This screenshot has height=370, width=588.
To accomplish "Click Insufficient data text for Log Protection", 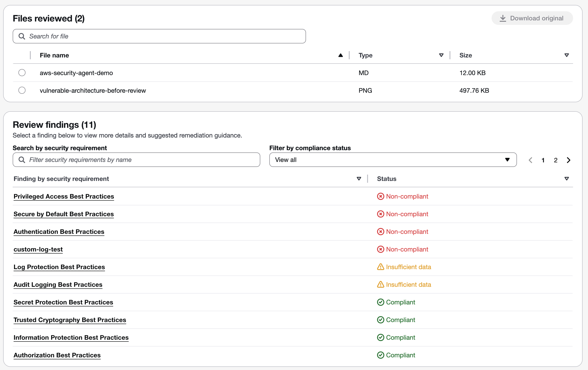I will 409,267.
